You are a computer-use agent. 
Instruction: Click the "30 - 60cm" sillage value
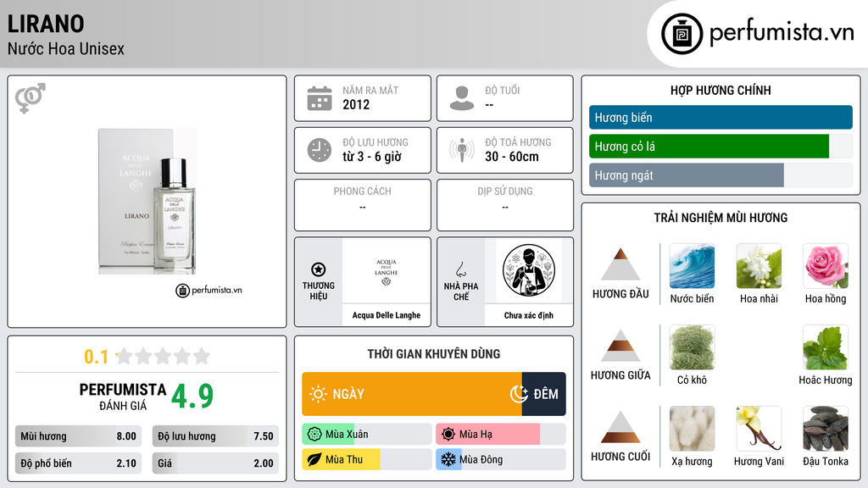[512, 157]
